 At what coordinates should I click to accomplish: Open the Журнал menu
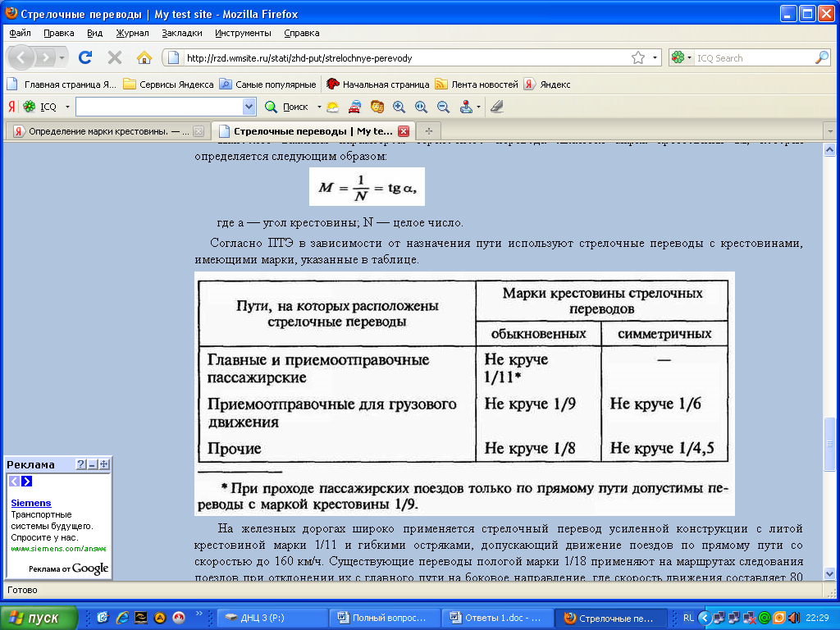point(132,33)
